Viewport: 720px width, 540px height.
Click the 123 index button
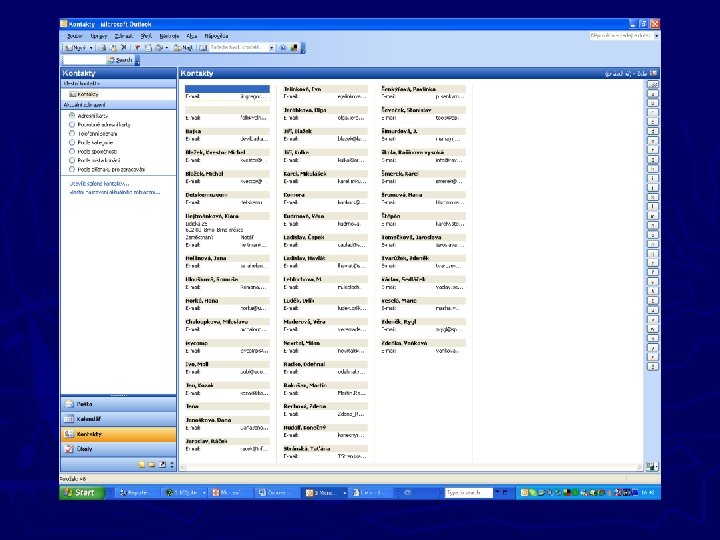coord(652,84)
